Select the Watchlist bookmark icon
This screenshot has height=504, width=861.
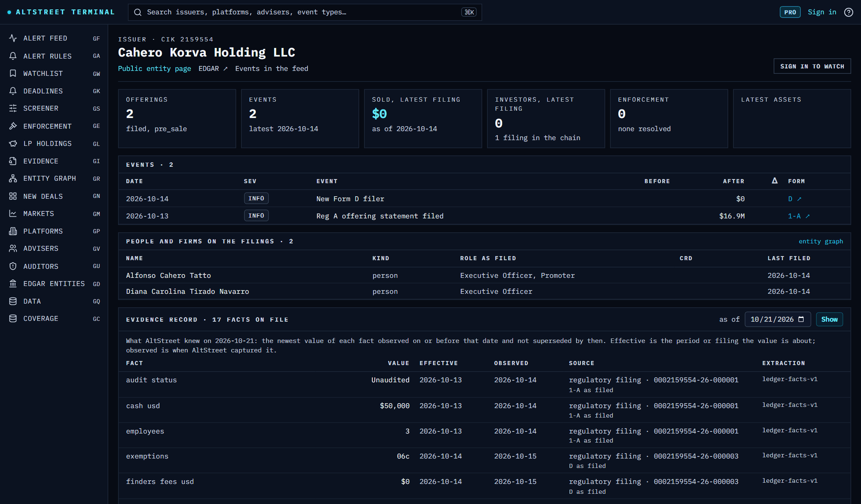pos(13,73)
